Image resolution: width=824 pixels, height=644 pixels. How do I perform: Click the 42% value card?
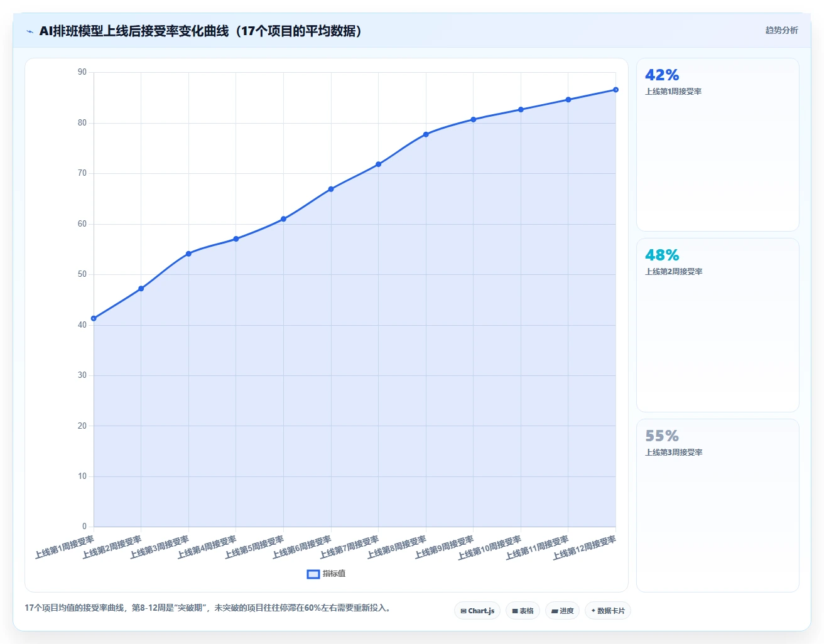point(718,145)
